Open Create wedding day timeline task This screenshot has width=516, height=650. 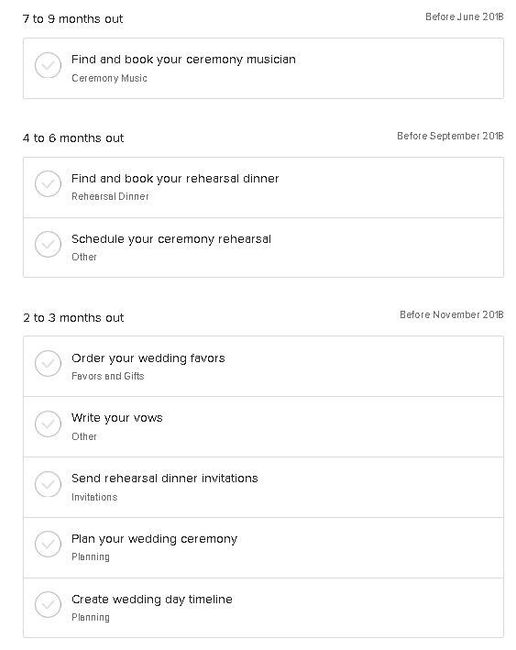pos(152,599)
